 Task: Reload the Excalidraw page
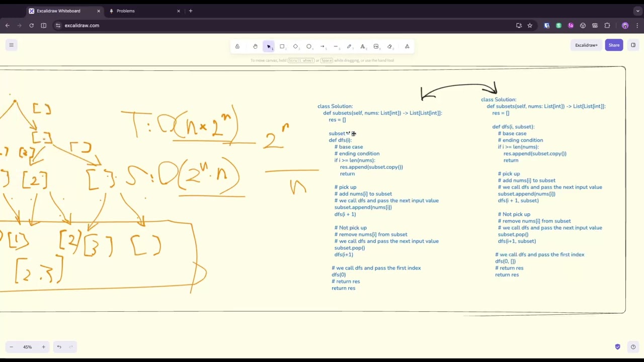click(x=31, y=25)
